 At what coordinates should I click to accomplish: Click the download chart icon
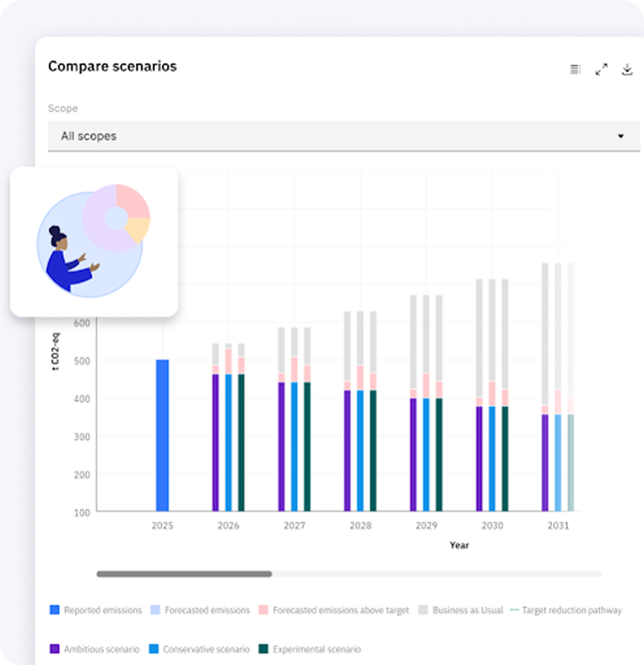627,69
